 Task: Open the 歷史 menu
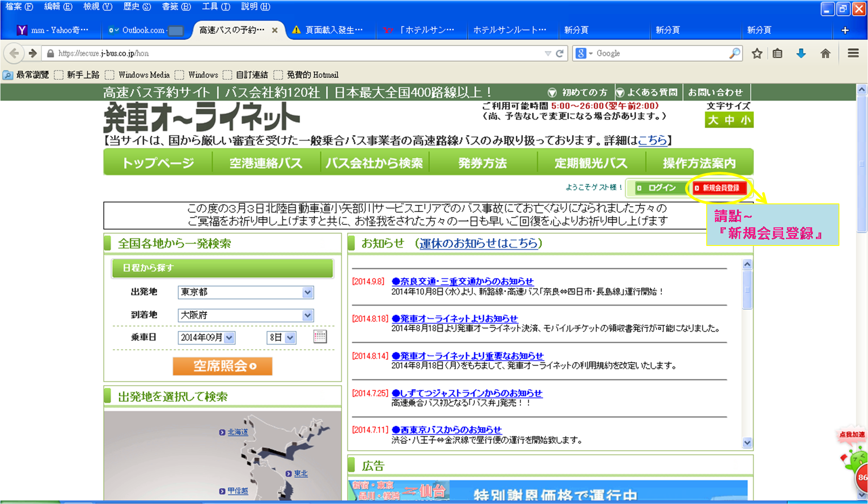tap(137, 7)
